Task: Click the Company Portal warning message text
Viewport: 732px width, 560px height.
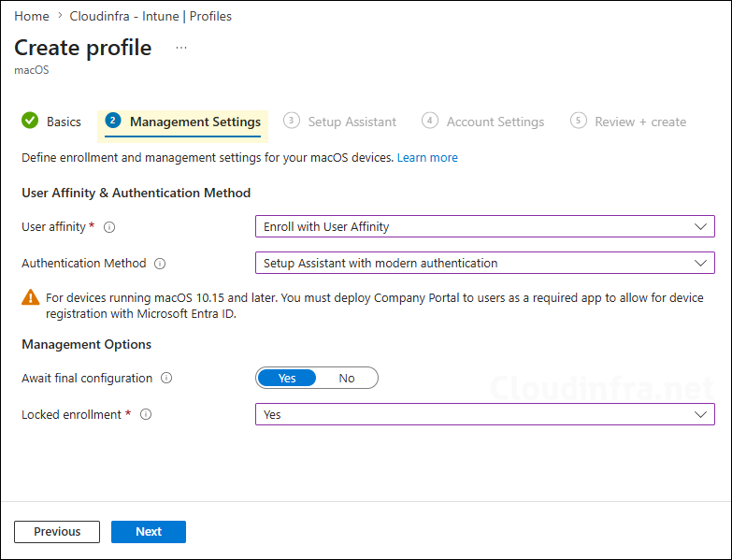Action: [374, 306]
